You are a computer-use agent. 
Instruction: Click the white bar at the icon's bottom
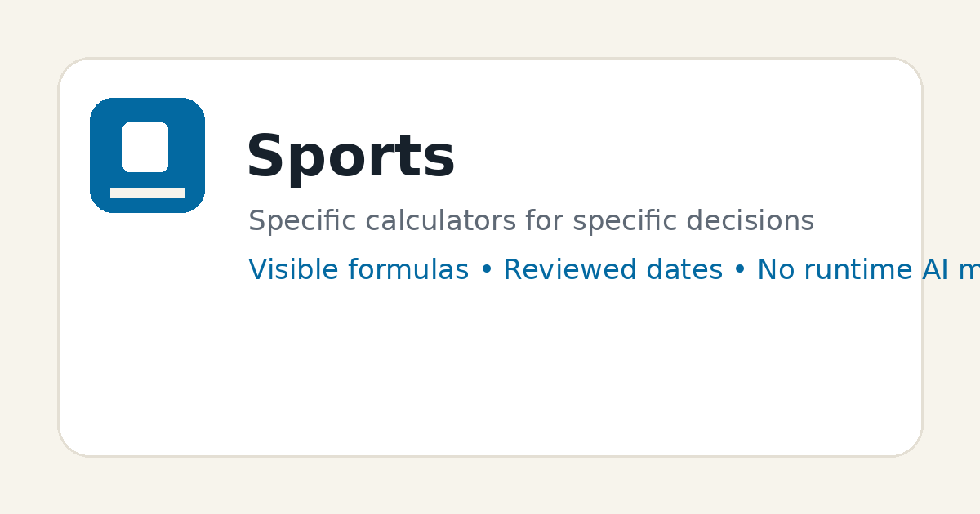147,193
